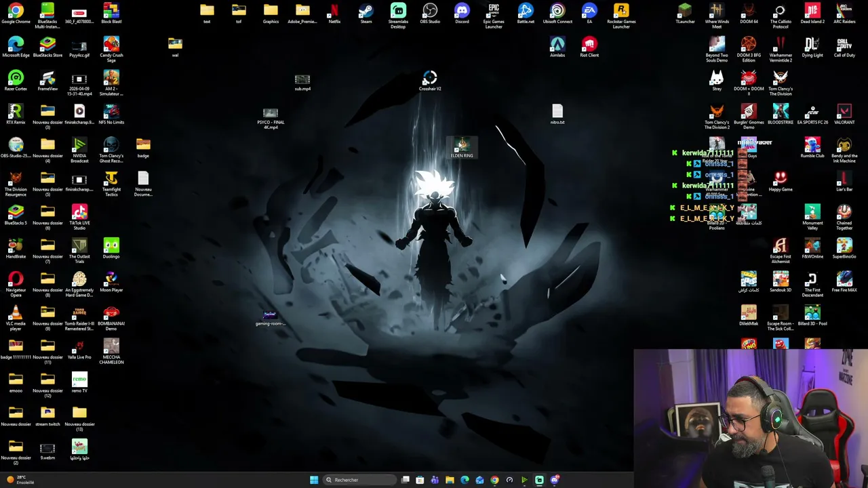868x488 pixels.
Task: Select the Streamlabs Desktop icon
Action: 398,16
